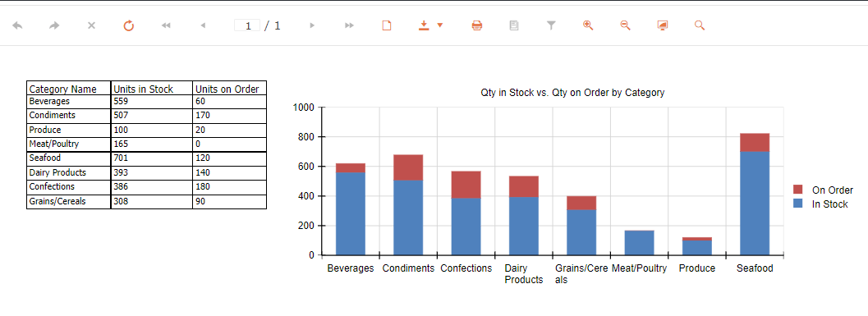Click the chart title text
The height and width of the screenshot is (316, 868).
click(572, 93)
